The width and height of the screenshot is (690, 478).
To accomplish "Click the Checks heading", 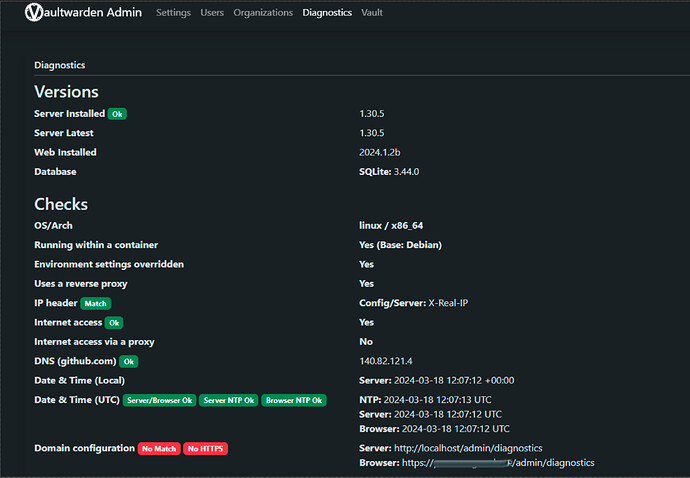I will point(61,204).
